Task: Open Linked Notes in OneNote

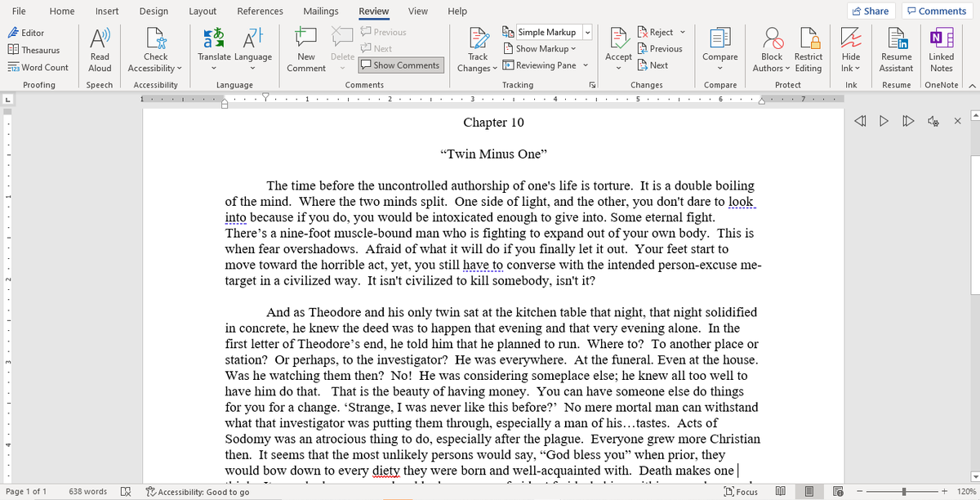Action: (941, 49)
